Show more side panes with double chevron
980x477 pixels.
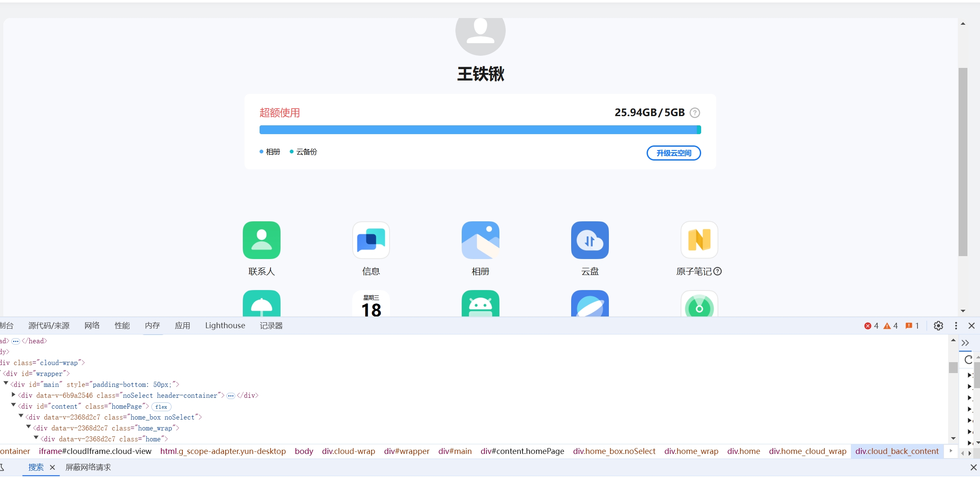point(965,343)
